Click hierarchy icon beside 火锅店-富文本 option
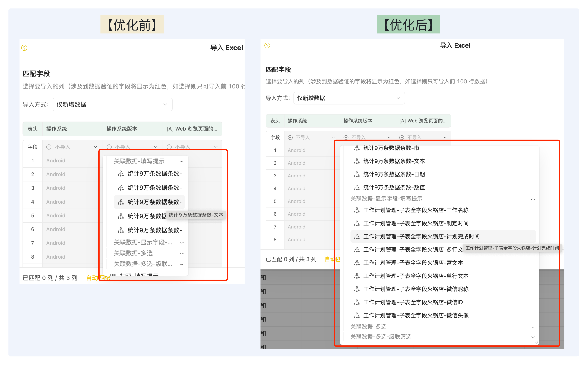Image resolution: width=588 pixels, height=365 pixels. pos(357,263)
